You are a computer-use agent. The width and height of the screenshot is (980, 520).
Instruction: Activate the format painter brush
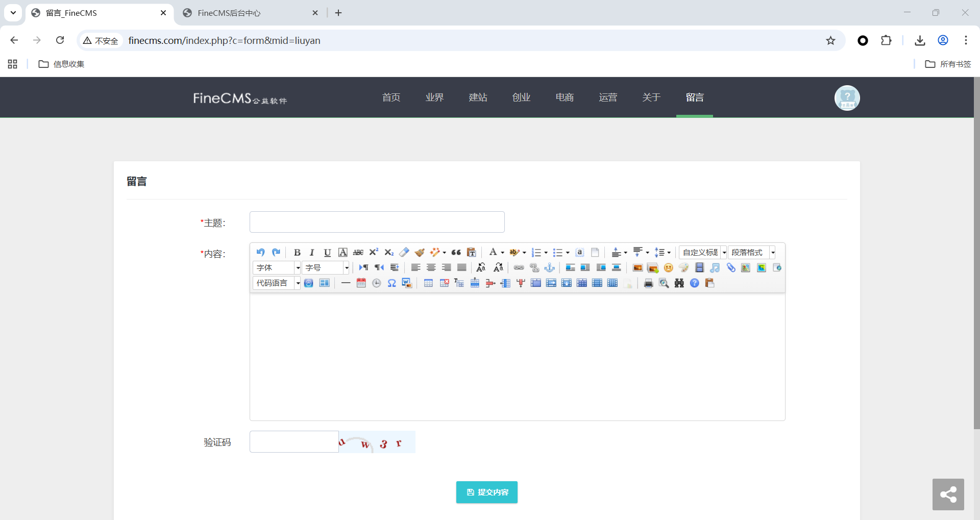click(x=420, y=252)
